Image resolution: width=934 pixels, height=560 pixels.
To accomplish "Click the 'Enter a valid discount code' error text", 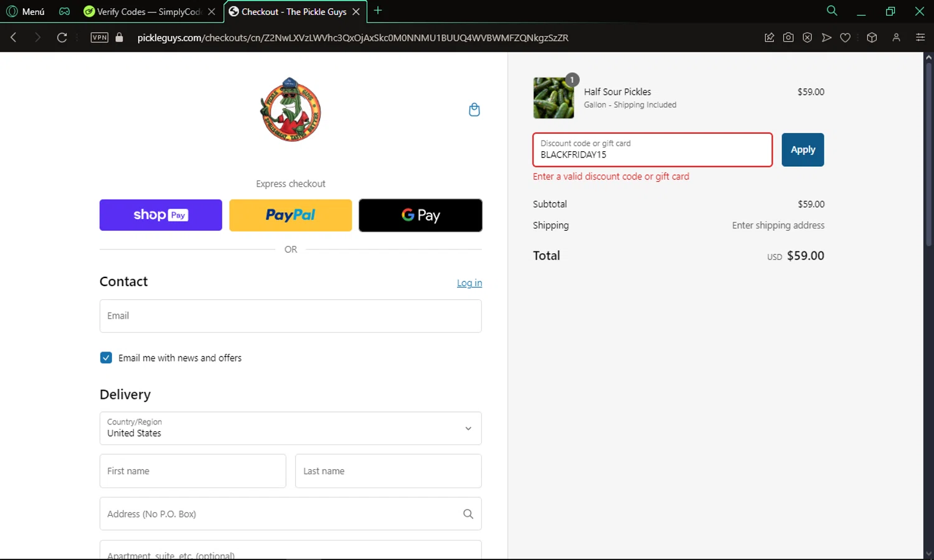I will (611, 177).
